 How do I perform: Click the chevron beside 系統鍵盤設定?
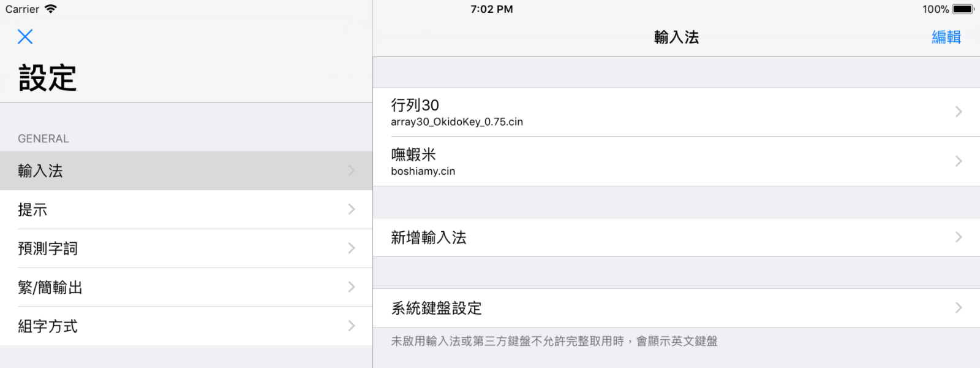tap(959, 307)
